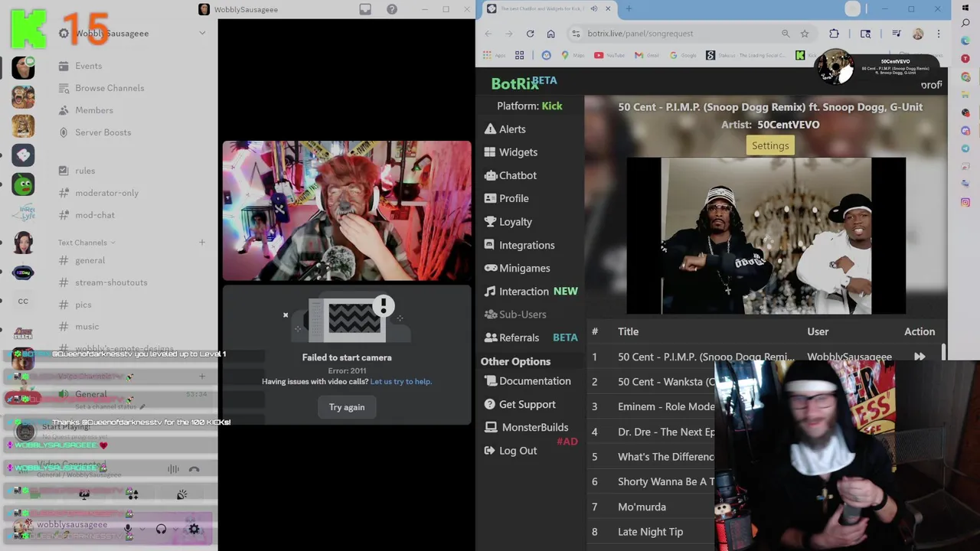Open the 'Let us try to help' link
This screenshot has height=551, width=980.
click(x=401, y=381)
